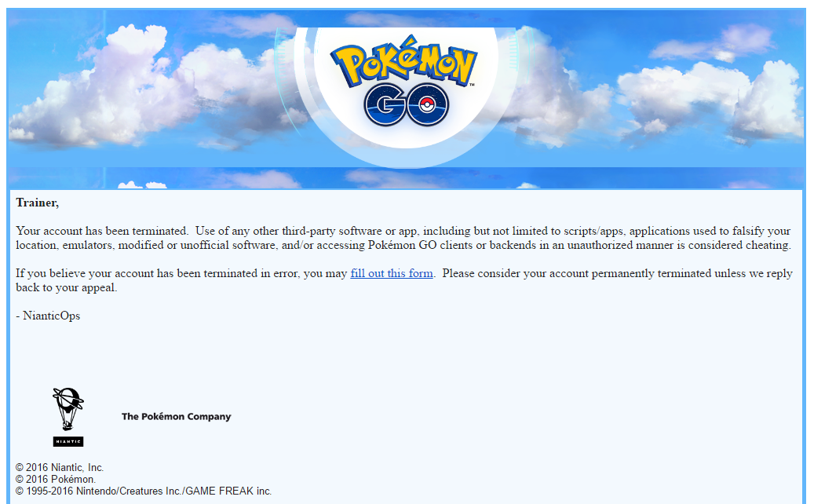Click the '- NianticOps' signature
The image size is (814, 504).
[x=48, y=316]
